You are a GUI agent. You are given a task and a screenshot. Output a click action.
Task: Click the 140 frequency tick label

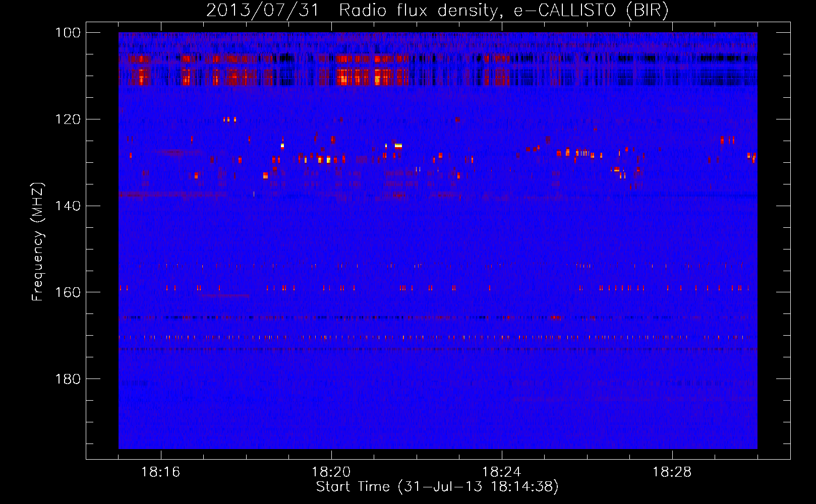click(x=68, y=206)
